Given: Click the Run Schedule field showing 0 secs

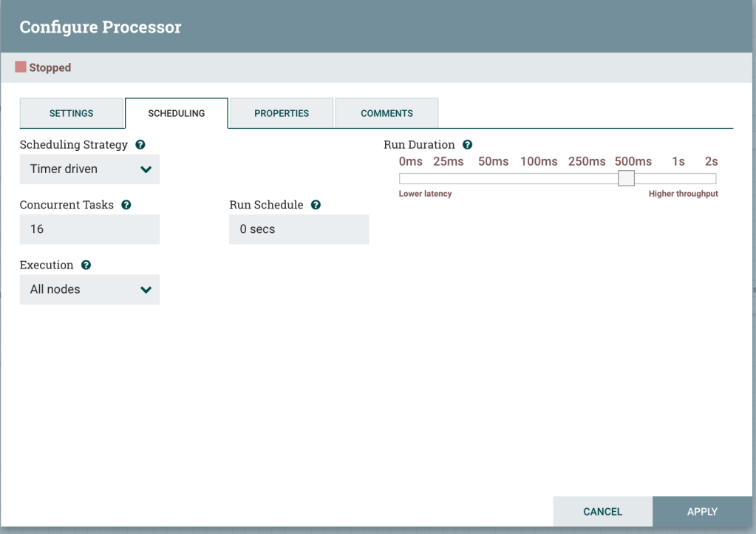Looking at the screenshot, I should click(x=299, y=229).
